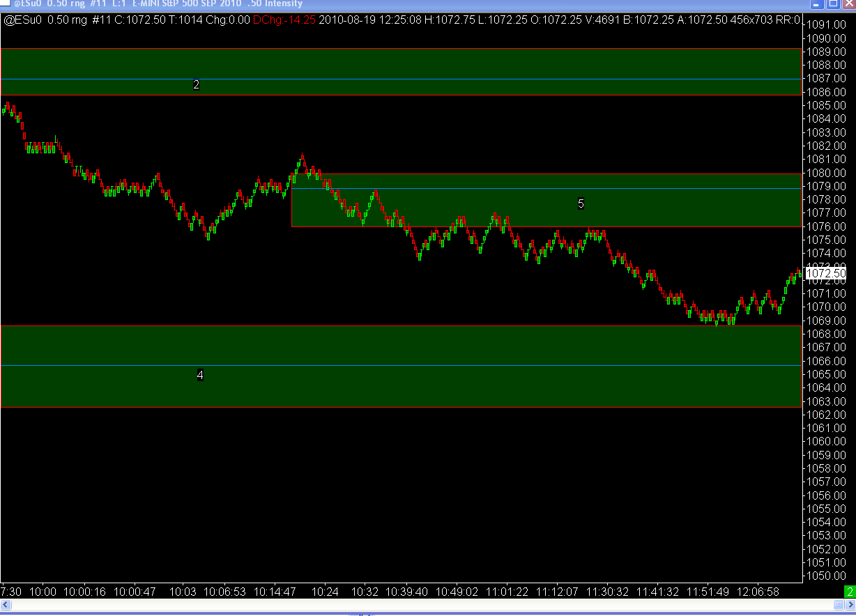Click the 11:01:22 time axis label
The image size is (856, 616).
507,592
